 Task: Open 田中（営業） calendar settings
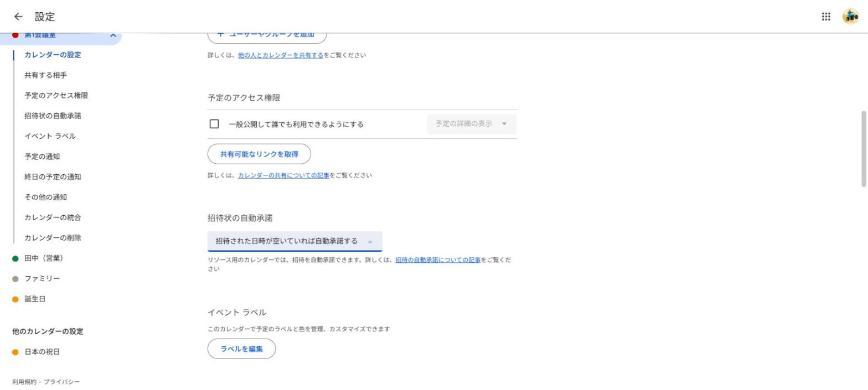click(x=44, y=258)
